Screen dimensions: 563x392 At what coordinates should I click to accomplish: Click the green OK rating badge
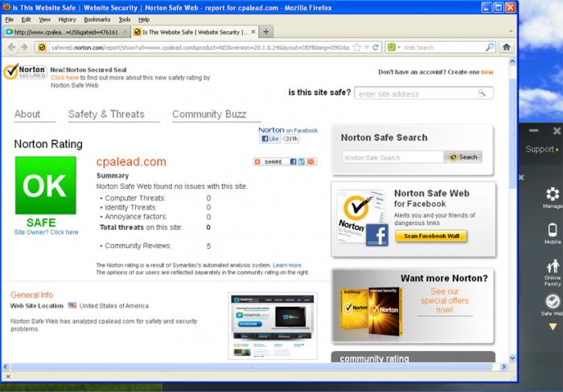[46, 186]
